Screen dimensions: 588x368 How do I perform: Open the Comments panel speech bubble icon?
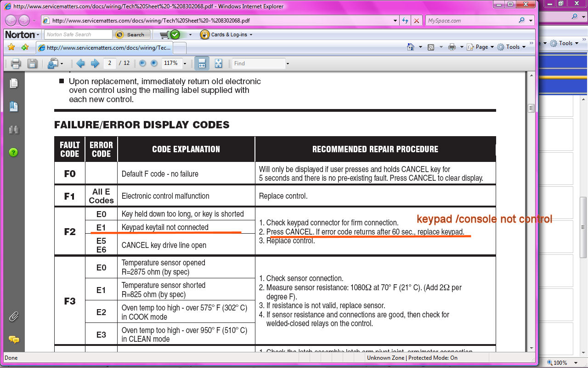14,339
